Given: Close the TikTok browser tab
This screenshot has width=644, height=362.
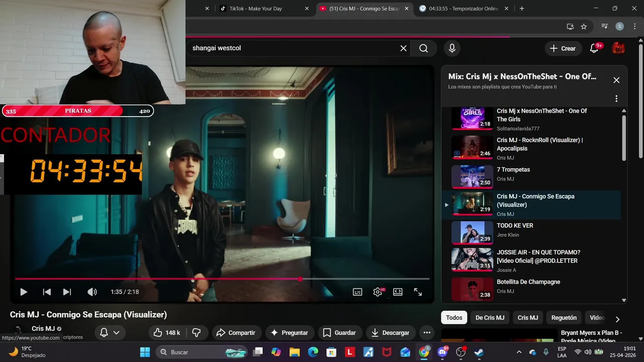Looking at the screenshot, I should pyautogui.click(x=307, y=9).
